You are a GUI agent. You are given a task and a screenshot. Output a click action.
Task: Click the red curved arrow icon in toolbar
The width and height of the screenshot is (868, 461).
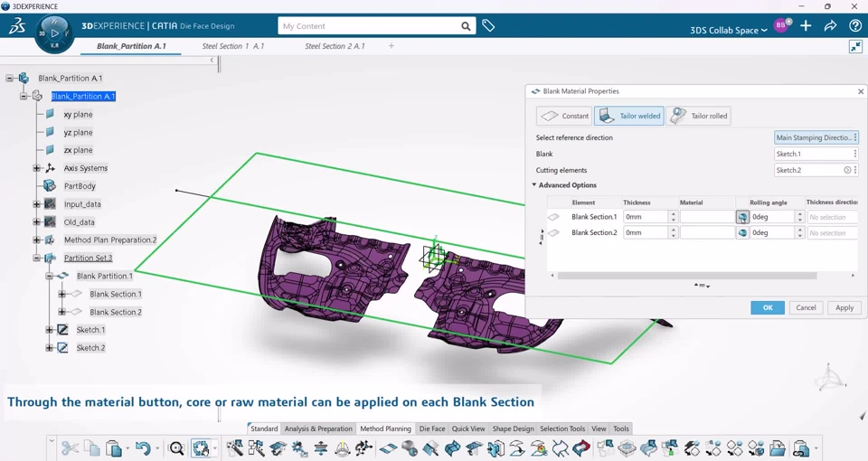581,447
